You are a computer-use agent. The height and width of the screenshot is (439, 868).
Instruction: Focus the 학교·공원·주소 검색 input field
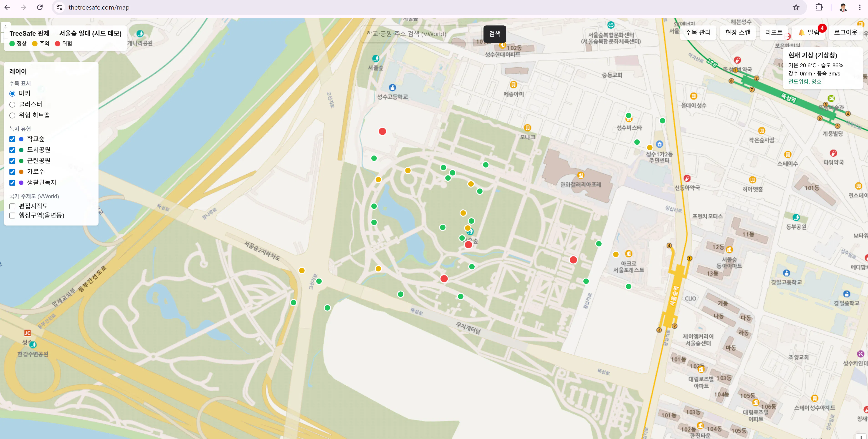(421, 34)
